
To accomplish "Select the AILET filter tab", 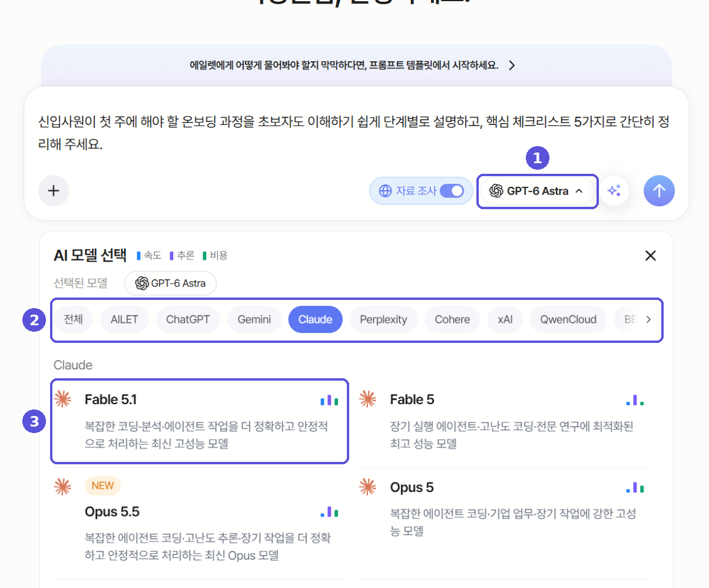I will (x=124, y=320).
